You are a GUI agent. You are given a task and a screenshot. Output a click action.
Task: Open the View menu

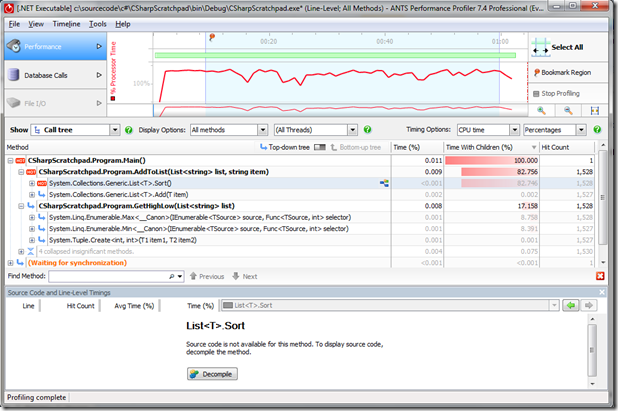(x=36, y=24)
